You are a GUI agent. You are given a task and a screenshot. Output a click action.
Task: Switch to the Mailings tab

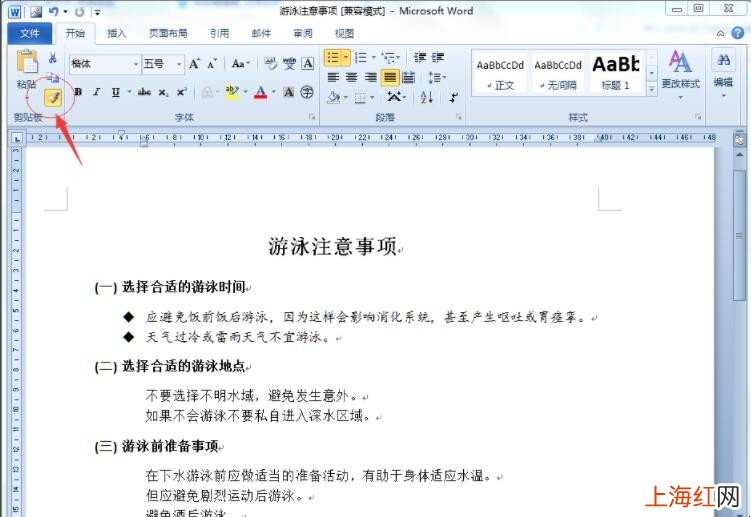point(261,33)
